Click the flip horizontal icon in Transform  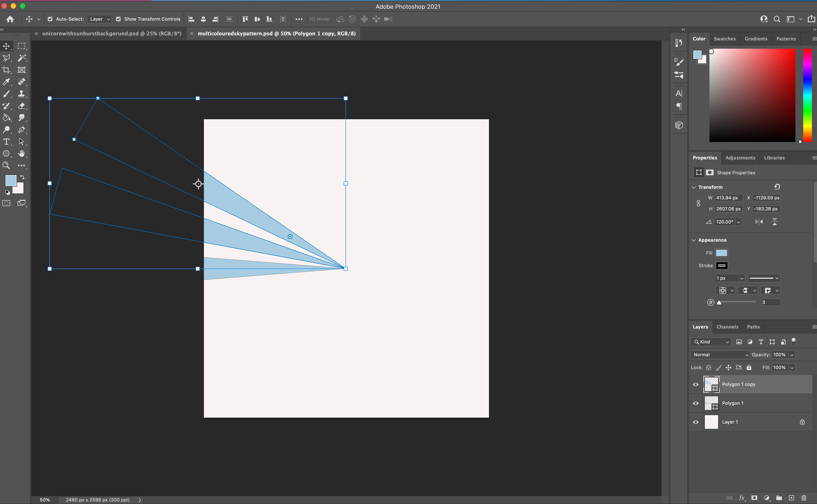[x=759, y=222]
